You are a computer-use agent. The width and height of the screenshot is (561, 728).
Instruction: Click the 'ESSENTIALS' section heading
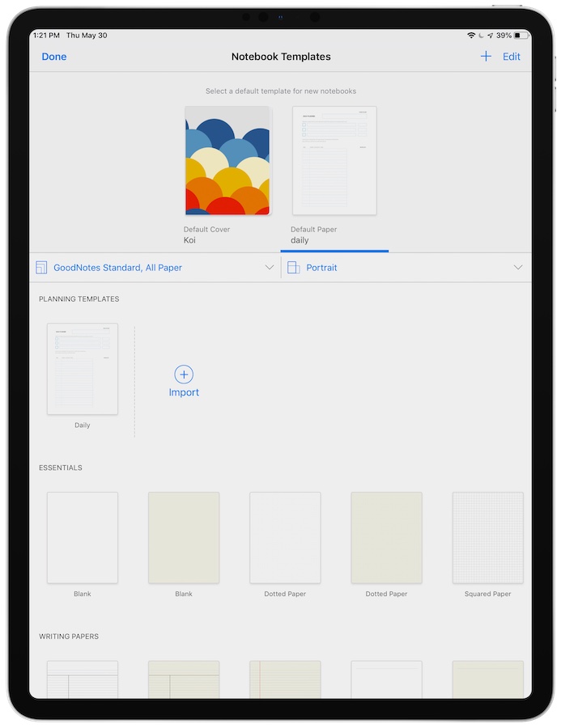[61, 468]
